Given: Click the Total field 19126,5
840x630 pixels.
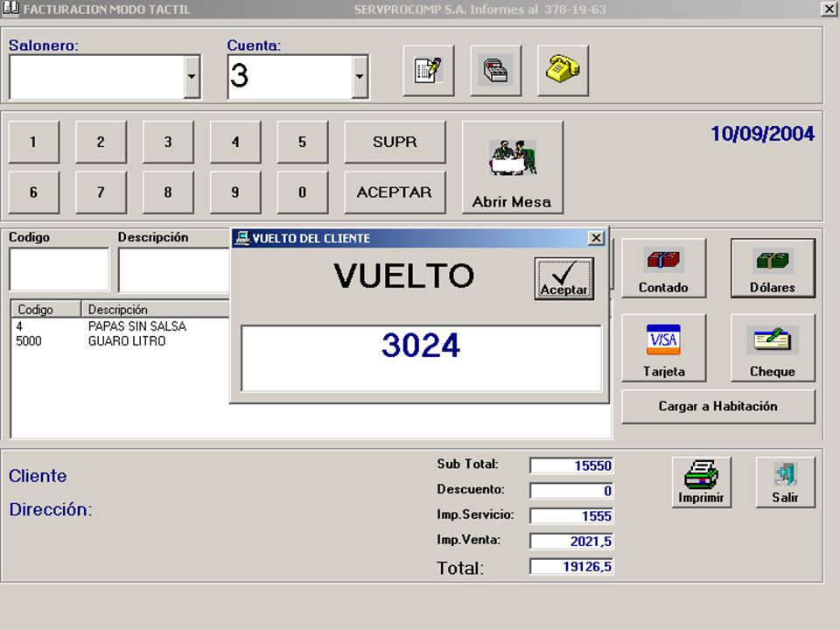Looking at the screenshot, I should tap(571, 566).
